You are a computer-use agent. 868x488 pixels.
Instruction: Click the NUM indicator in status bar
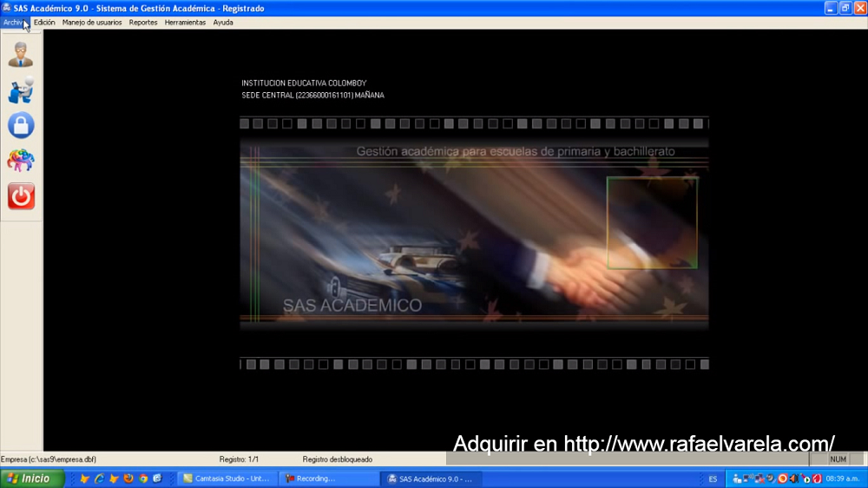[838, 459]
